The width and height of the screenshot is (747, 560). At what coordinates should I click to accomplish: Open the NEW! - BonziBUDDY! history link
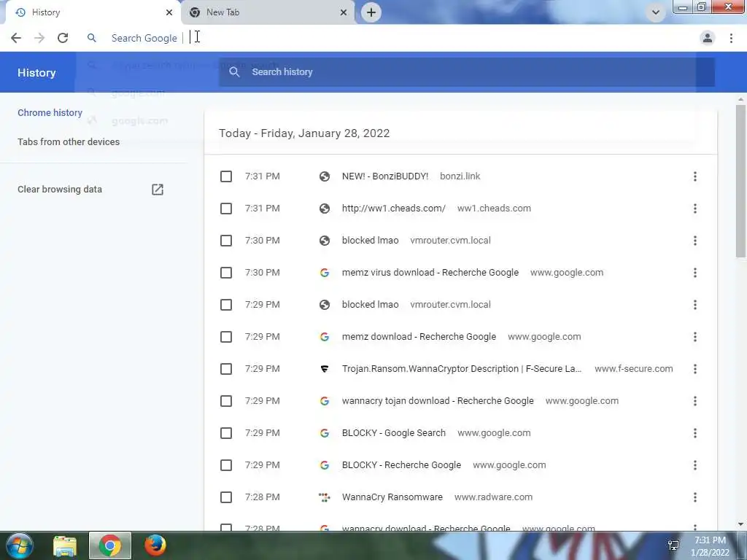tap(385, 176)
